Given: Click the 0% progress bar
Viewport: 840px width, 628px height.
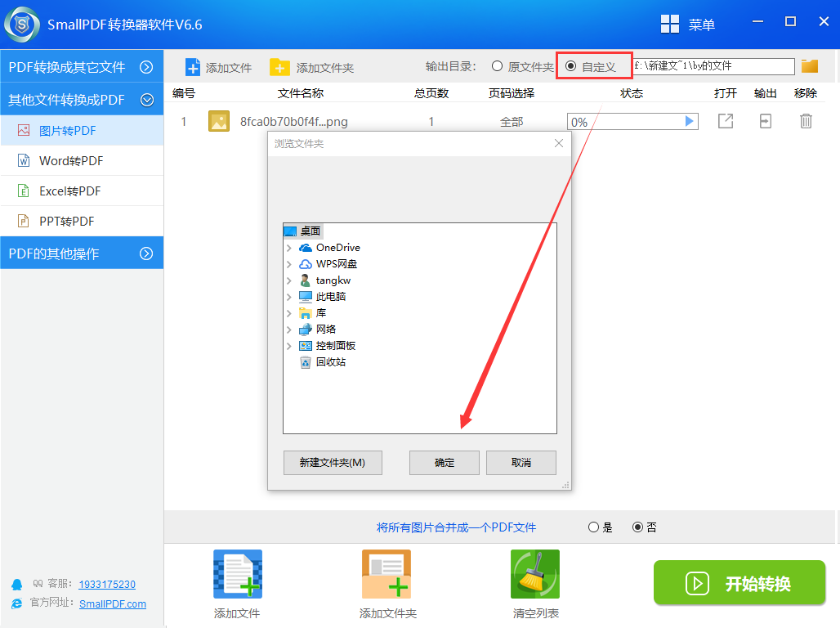Looking at the screenshot, I should click(x=632, y=121).
